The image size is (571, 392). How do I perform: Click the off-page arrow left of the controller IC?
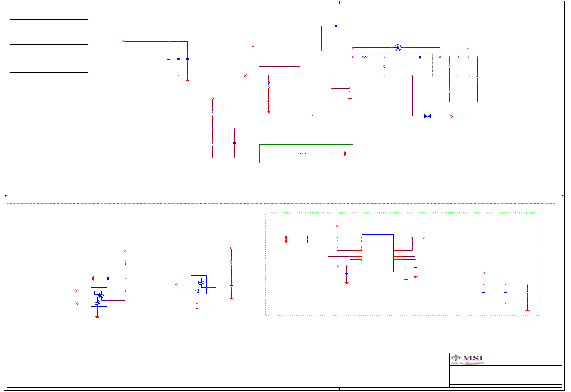click(245, 76)
